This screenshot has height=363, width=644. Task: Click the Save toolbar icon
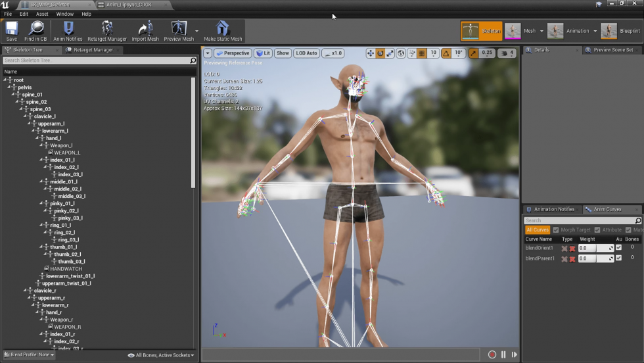coord(12,28)
